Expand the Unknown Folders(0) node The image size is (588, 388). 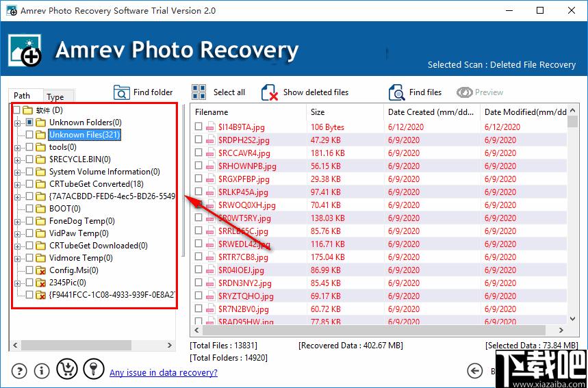pos(17,123)
